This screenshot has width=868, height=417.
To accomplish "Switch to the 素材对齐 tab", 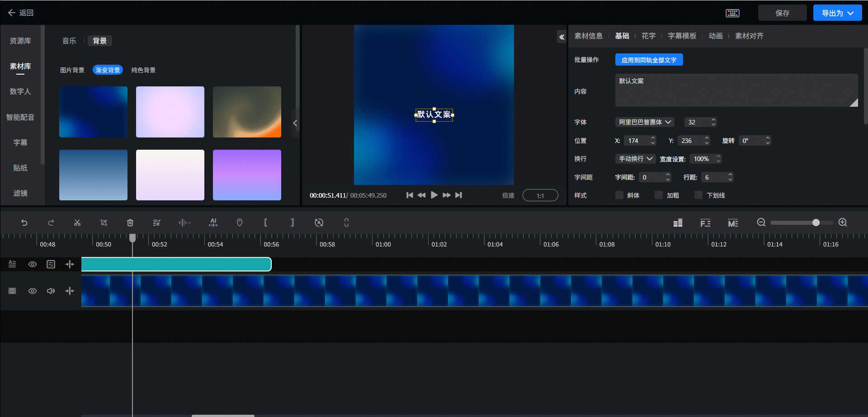I will click(749, 36).
